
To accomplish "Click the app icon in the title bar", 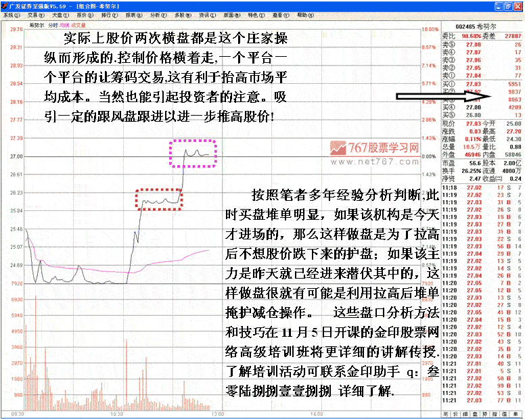I will click(4, 5).
